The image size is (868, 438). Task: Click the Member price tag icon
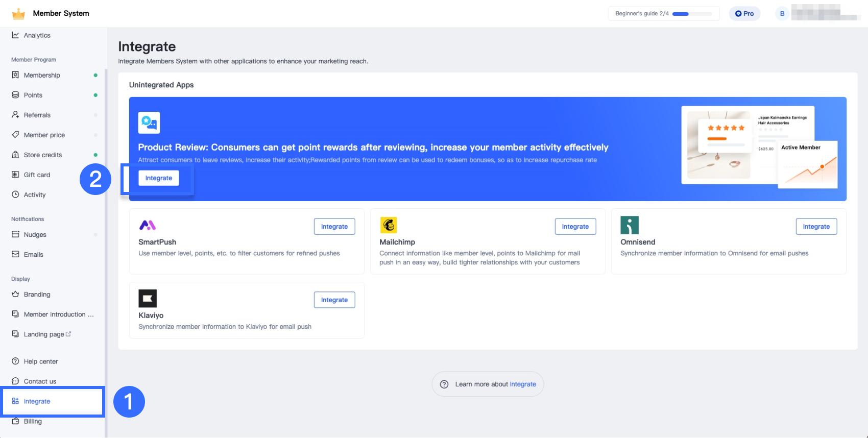(15, 135)
